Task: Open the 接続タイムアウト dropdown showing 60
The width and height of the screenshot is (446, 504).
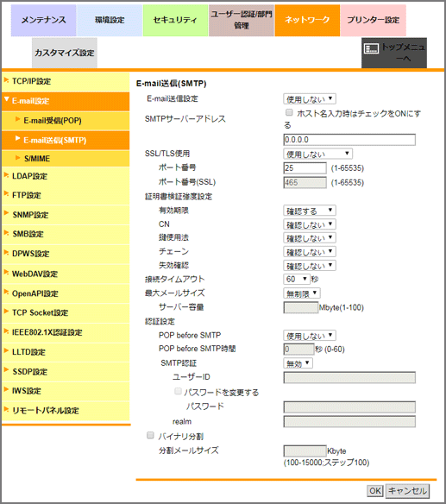Action: coord(296,280)
